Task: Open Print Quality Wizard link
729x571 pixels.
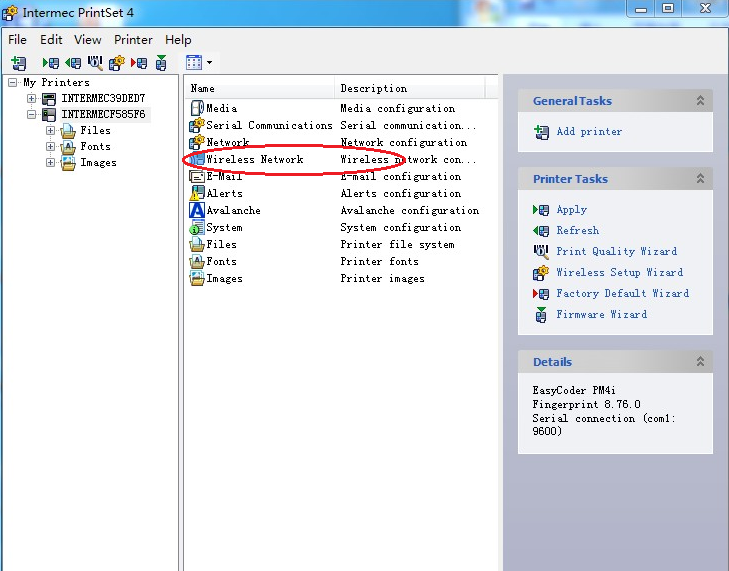Action: 616,252
